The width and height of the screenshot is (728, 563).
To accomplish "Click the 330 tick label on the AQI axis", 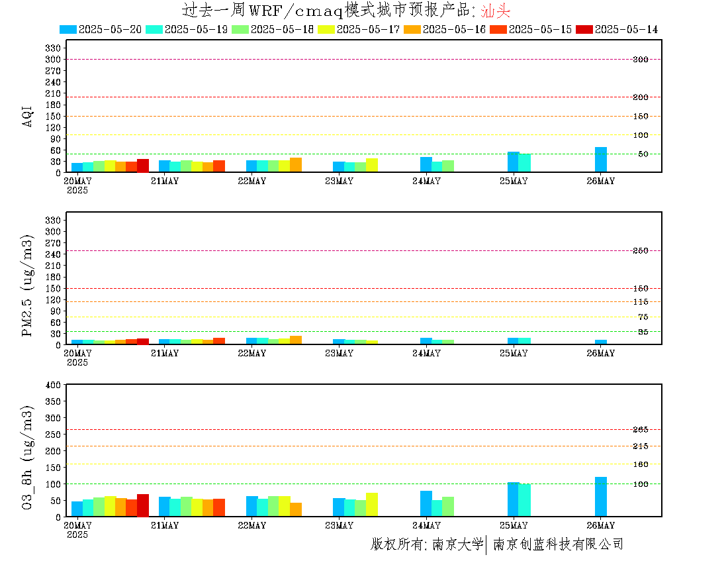I will click(x=53, y=48).
